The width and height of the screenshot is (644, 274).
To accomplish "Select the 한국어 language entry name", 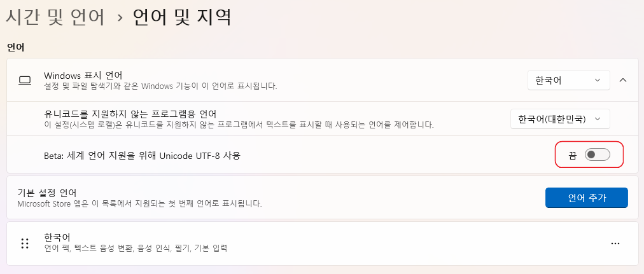I will click(x=57, y=237).
